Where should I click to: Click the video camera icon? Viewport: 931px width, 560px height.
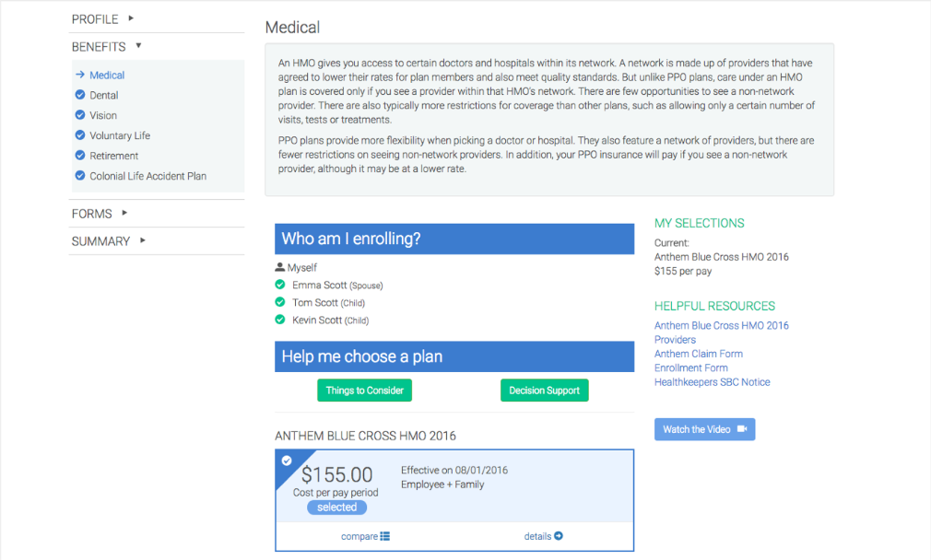741,429
